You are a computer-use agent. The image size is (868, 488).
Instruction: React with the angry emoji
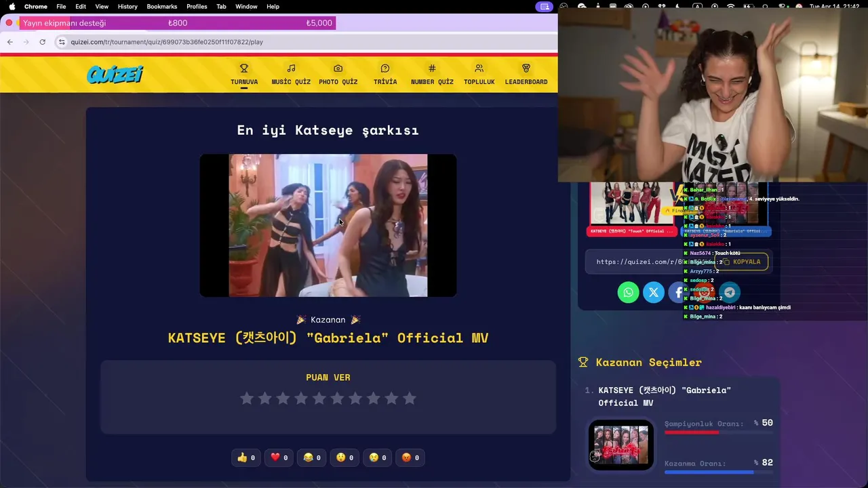click(x=410, y=457)
